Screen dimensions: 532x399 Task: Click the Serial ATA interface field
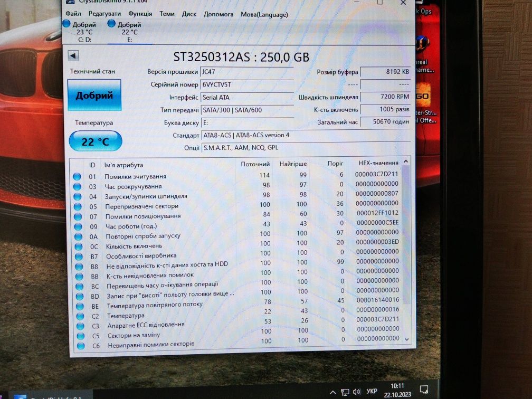pyautogui.click(x=247, y=97)
